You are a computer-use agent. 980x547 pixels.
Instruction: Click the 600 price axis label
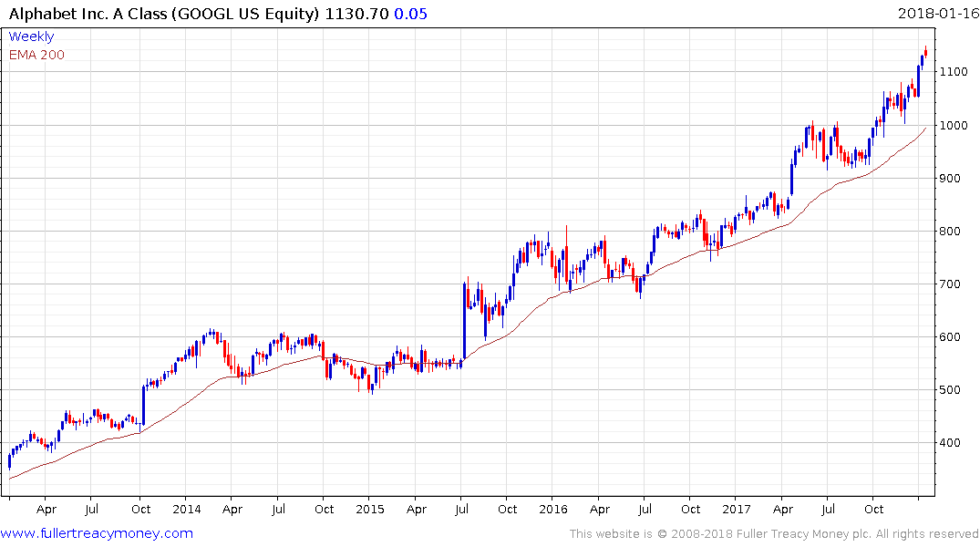950,337
